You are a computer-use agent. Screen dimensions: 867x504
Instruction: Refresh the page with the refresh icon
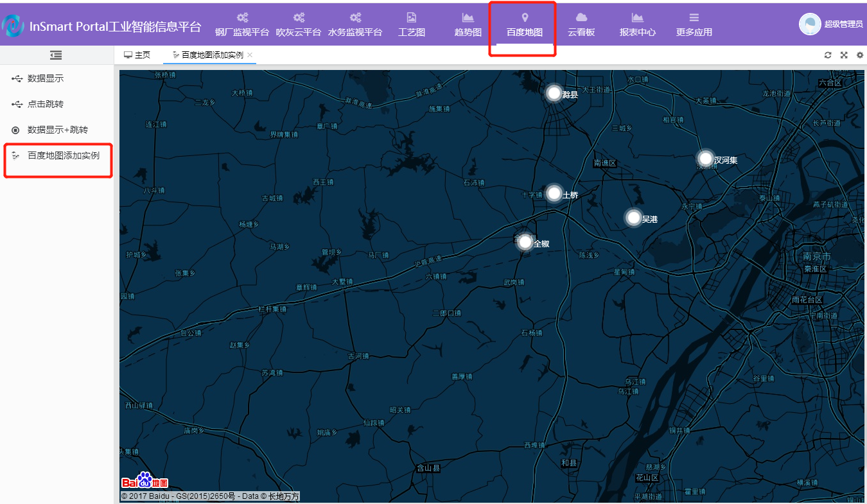pos(828,55)
